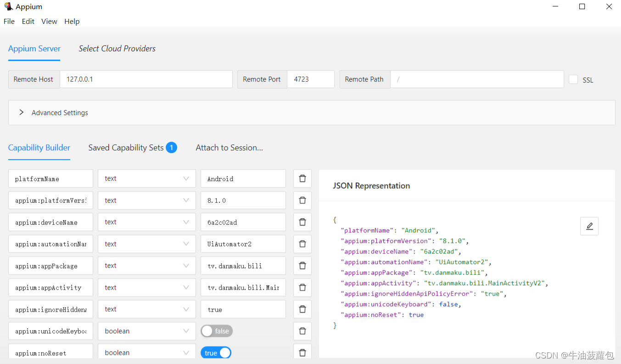This screenshot has height=364, width=621.
Task: Delete the appium:deviceName capability row
Action: coord(302,222)
